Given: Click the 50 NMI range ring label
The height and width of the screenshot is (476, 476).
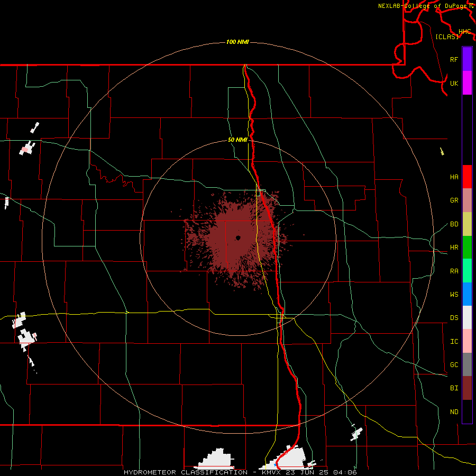Looking at the screenshot, I should coord(237,140).
